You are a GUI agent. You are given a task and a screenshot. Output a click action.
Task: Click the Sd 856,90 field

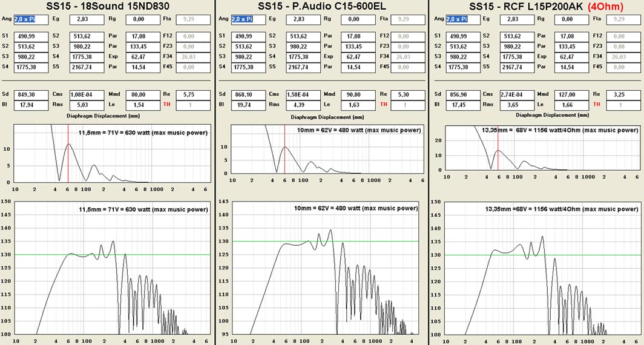[x=463, y=95]
